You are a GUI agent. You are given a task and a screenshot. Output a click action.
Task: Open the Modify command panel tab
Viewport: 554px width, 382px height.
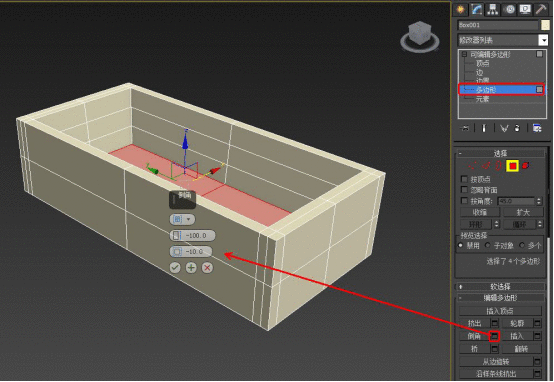(477, 10)
